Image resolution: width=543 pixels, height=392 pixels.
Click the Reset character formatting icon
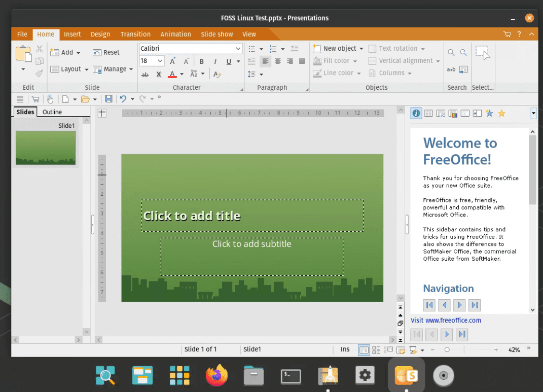click(217, 74)
